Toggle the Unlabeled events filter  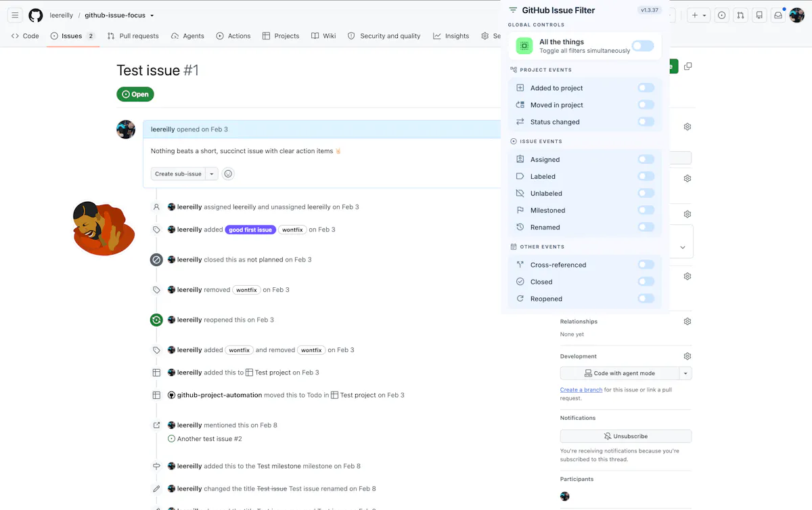tap(646, 193)
